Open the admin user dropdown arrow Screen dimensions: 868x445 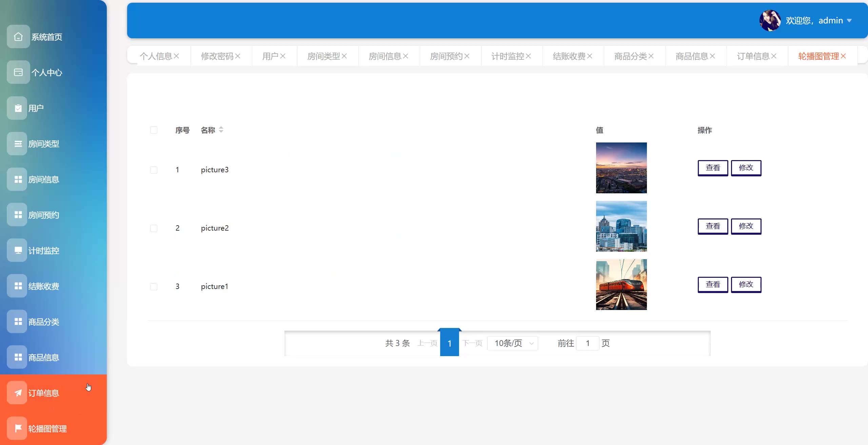[849, 21]
